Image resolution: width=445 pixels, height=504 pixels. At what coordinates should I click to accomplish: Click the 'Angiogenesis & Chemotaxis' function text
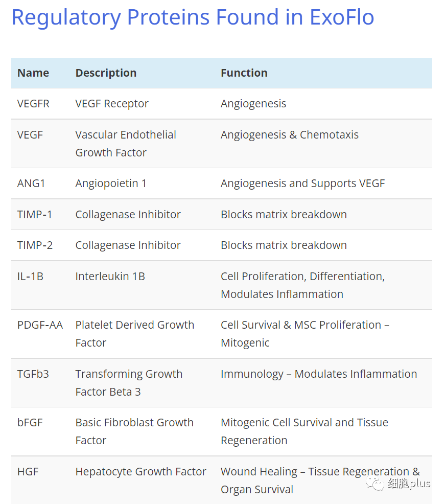290,135
